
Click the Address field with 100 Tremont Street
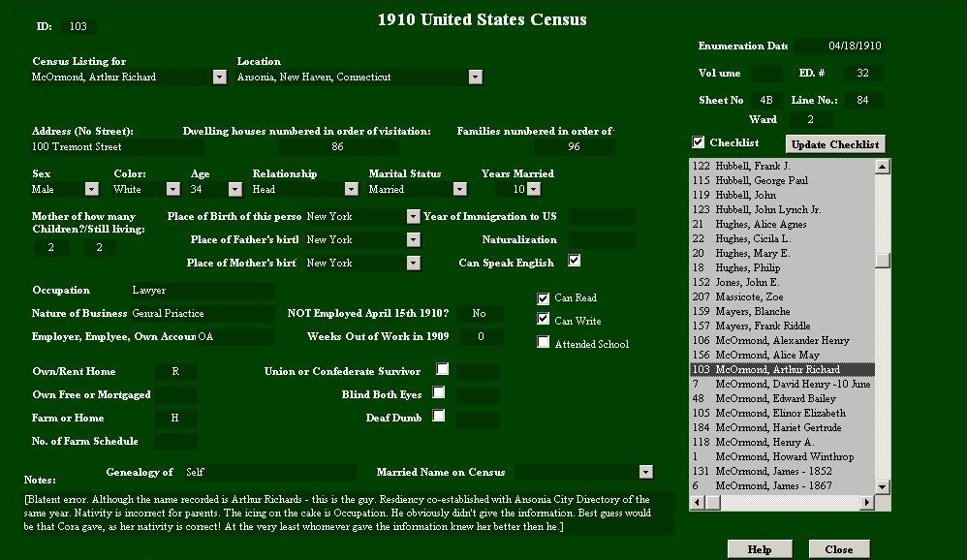click(x=117, y=147)
